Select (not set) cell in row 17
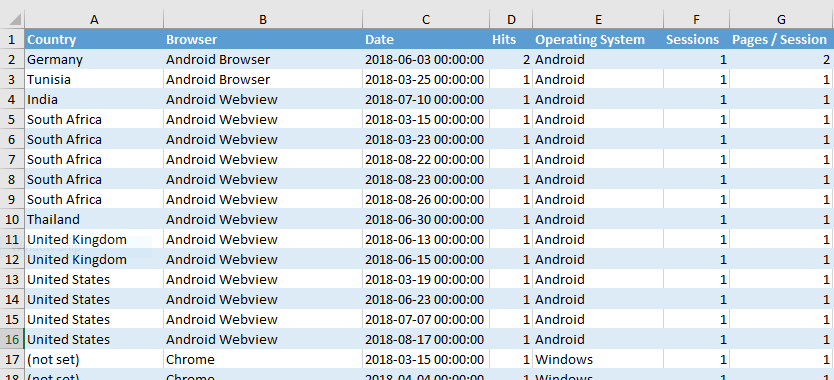 94,359
